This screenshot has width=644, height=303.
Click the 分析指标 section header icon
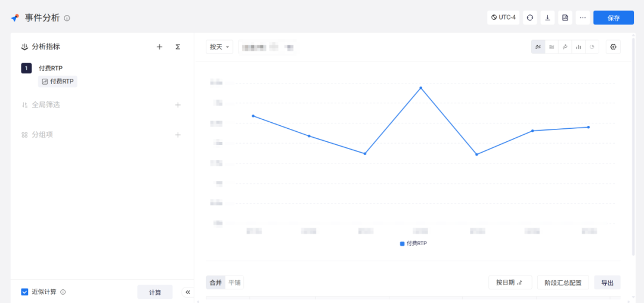coord(24,47)
